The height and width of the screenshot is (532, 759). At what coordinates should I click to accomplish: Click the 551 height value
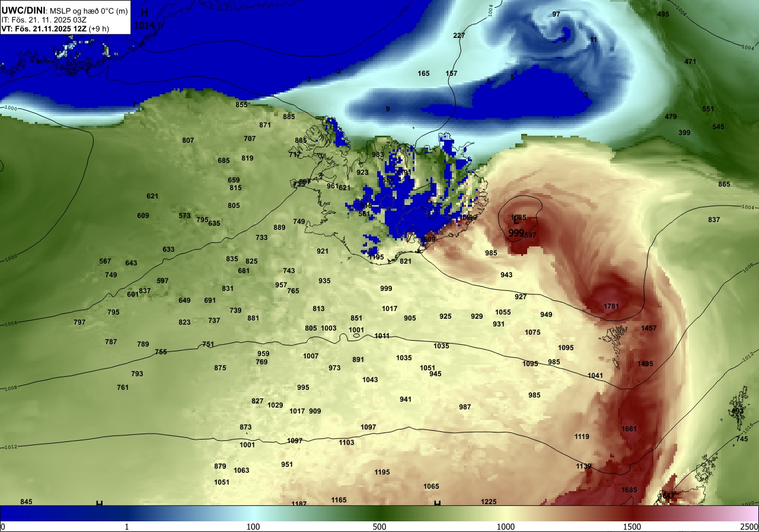708,109
